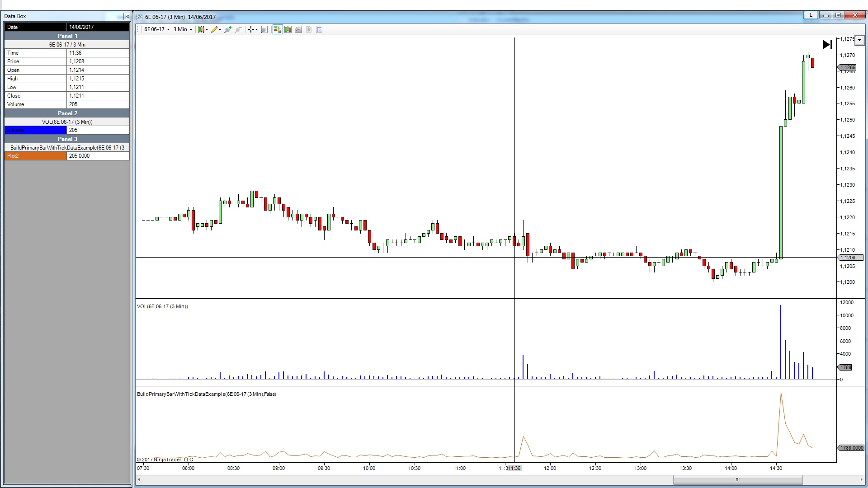
Task: Click the zoom in magnifier icon
Action: pos(228,29)
